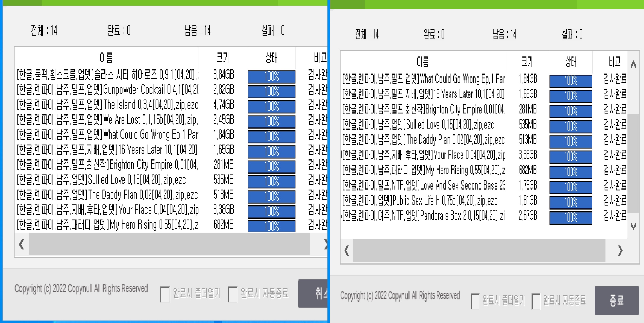644x323 pixels.
Task: Click right scroll arrow in left window
Action: tap(325, 244)
